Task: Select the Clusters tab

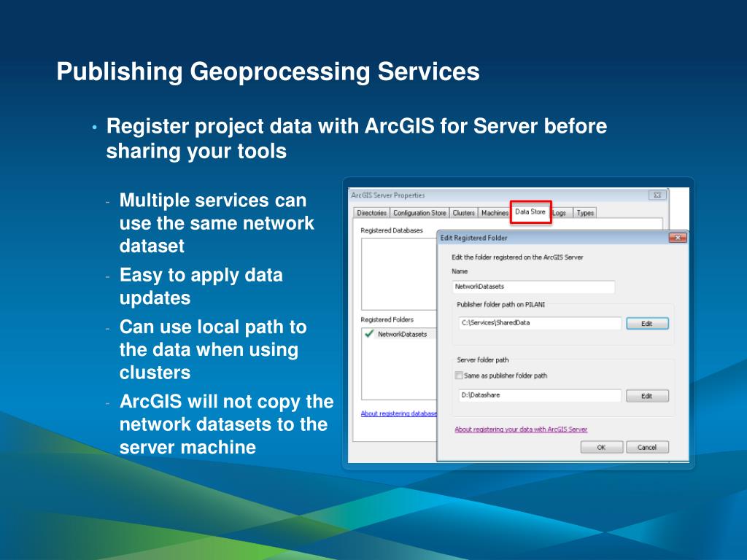Action: pyautogui.click(x=463, y=213)
